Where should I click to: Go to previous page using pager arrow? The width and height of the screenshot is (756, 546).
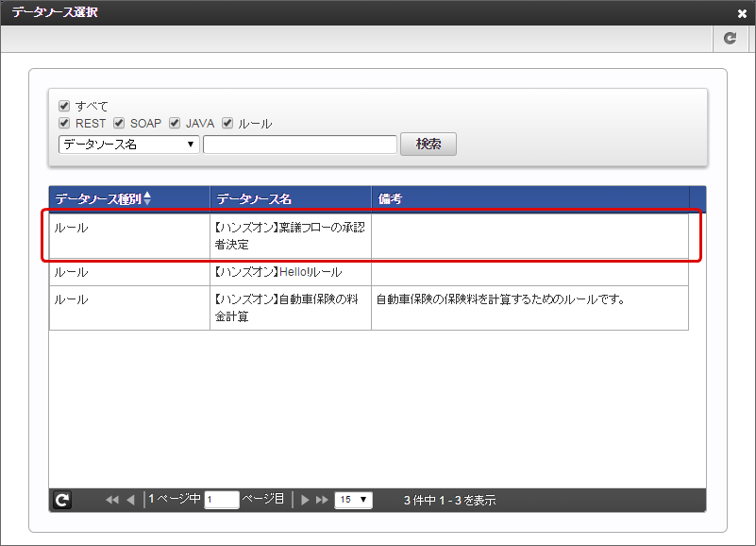pos(130,500)
